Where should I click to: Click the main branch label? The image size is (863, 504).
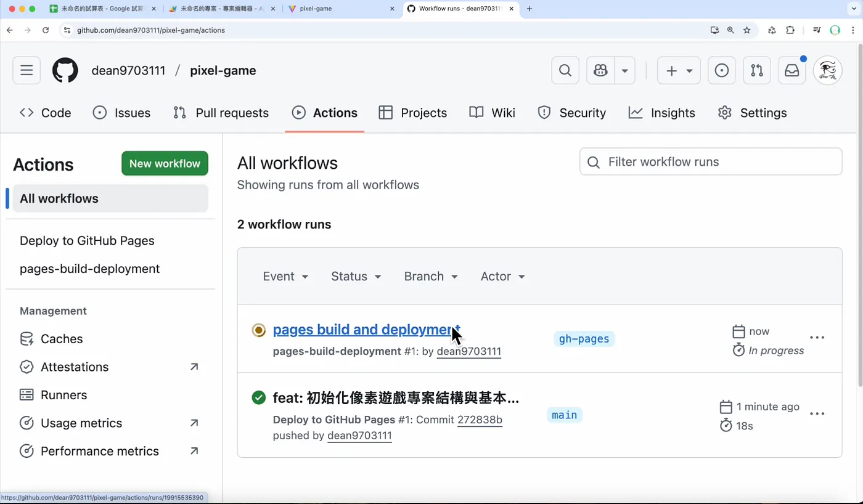pos(565,415)
